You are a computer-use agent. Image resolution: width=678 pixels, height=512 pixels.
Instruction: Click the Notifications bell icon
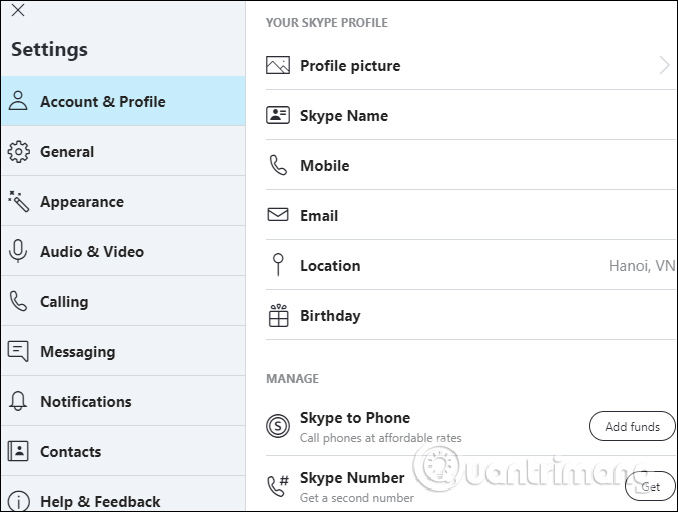tap(18, 402)
